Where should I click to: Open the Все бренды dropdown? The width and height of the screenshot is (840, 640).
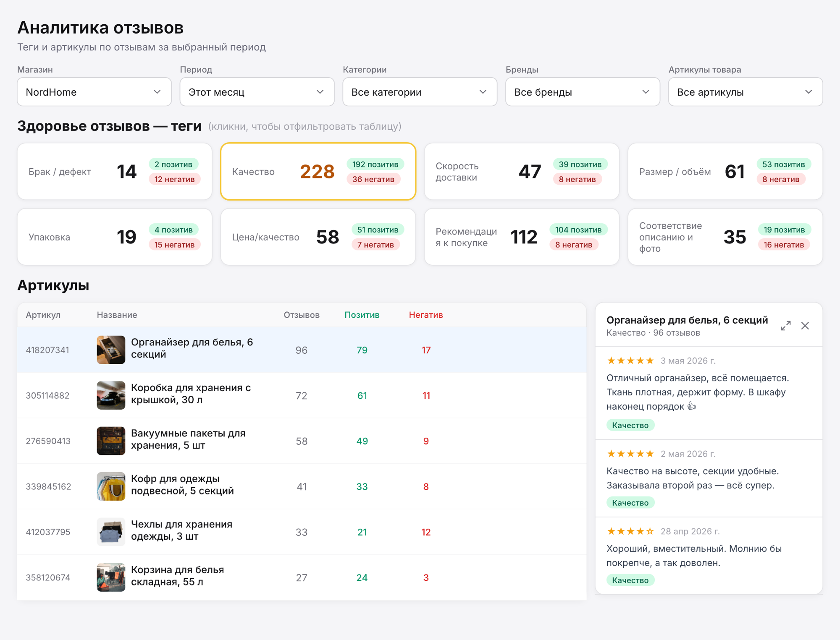583,92
